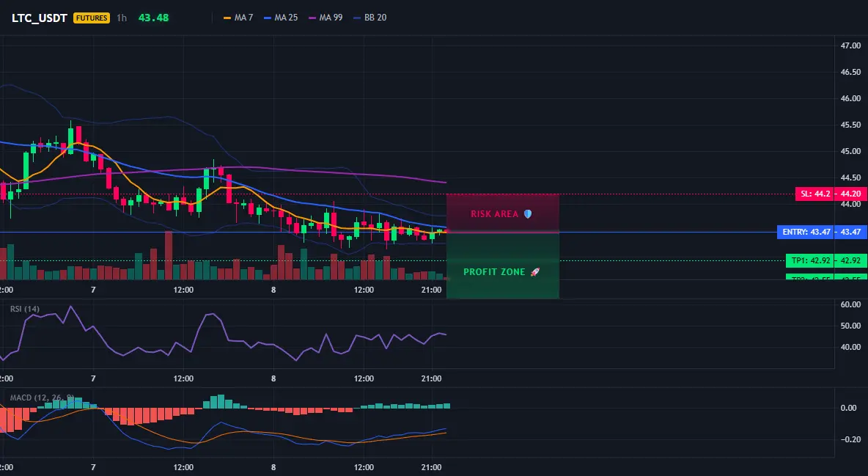Viewport: 868px width, 476px height.
Task: Click the PROFIT ZONE label
Action: click(x=494, y=272)
